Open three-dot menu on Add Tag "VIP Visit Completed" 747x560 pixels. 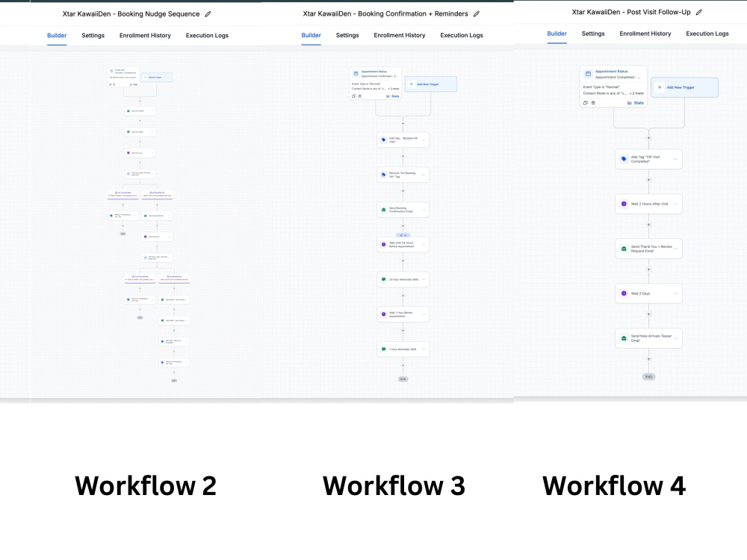click(x=675, y=159)
